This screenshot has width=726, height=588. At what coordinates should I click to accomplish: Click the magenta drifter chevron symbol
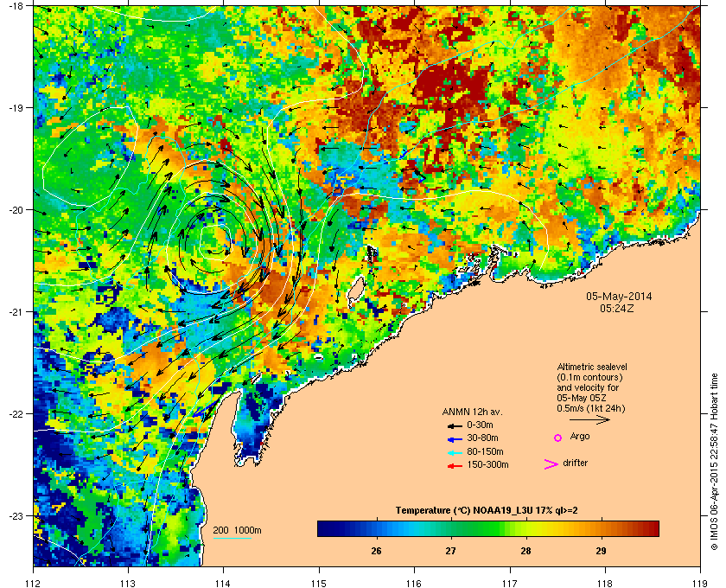point(551,464)
